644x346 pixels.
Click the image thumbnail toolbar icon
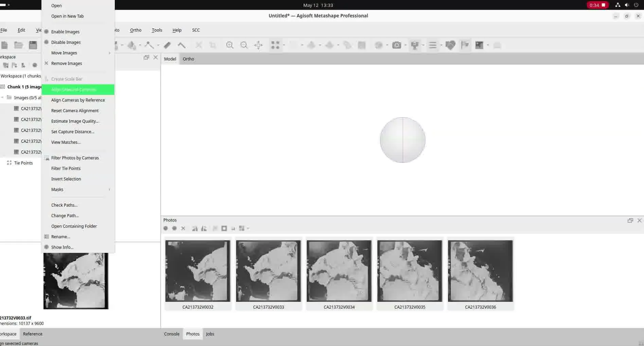point(479,45)
